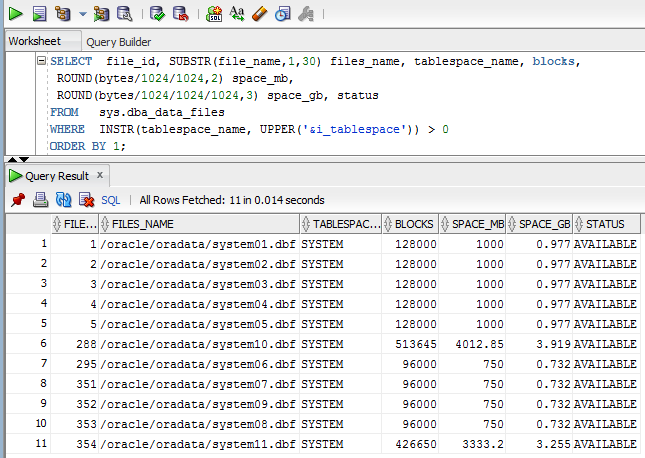Sort by the FILES_NAME column header
Image resolution: width=645 pixels, height=458 pixels.
click(200, 224)
